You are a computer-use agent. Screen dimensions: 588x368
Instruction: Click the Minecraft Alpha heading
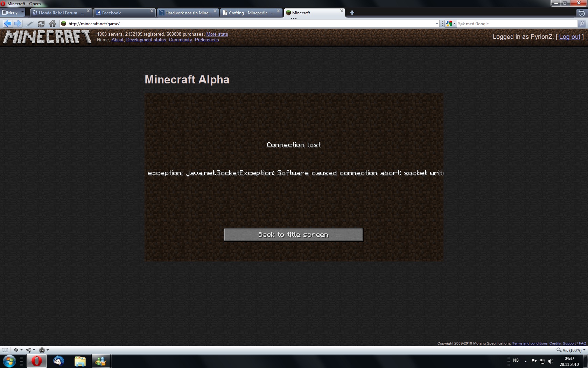pyautogui.click(x=187, y=80)
